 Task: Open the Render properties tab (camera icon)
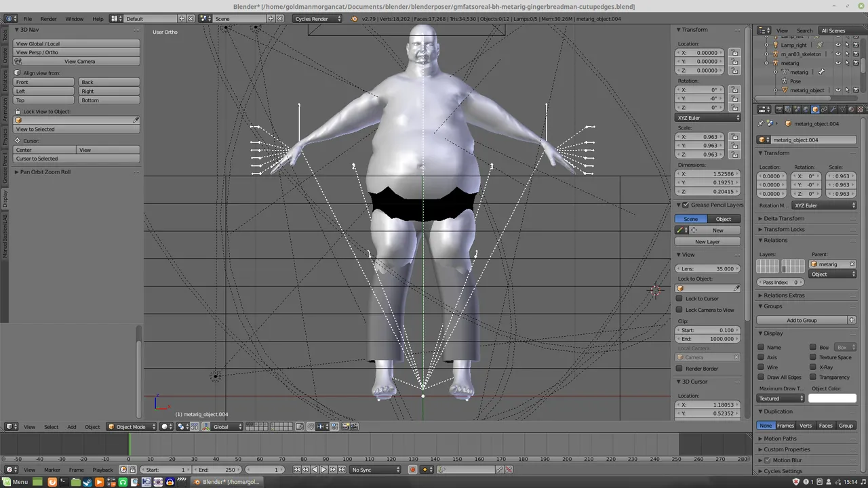point(779,109)
